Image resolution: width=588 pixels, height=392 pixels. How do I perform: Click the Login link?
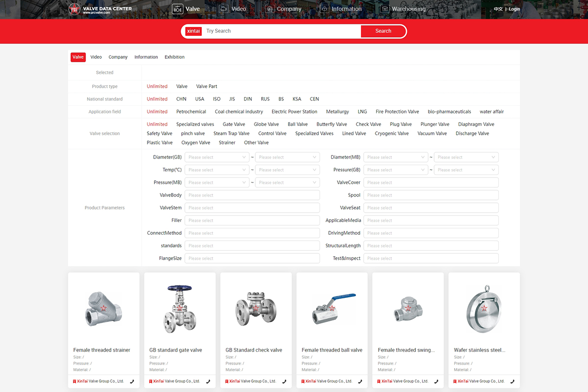pos(514,9)
